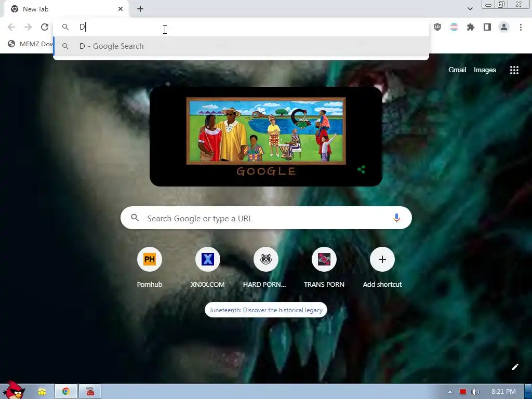Open the profile avatar menu
This screenshot has width=532, height=399.
click(x=504, y=27)
